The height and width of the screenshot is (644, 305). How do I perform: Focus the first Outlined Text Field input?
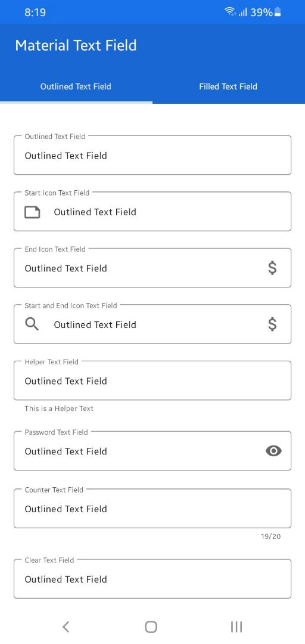152,155
